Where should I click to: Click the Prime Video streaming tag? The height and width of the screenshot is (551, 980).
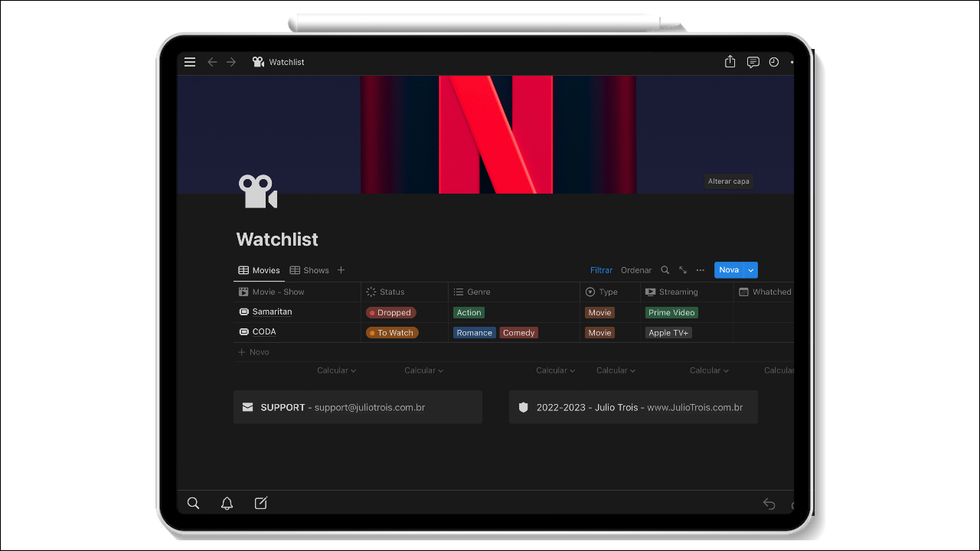pos(671,312)
